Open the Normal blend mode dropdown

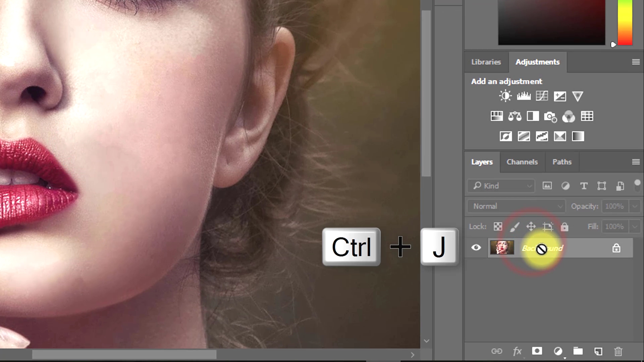517,206
